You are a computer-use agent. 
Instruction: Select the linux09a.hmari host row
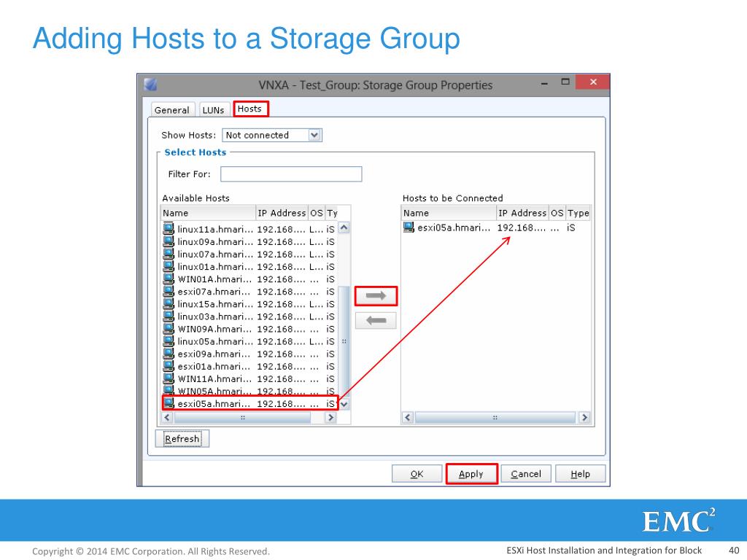pos(249,241)
